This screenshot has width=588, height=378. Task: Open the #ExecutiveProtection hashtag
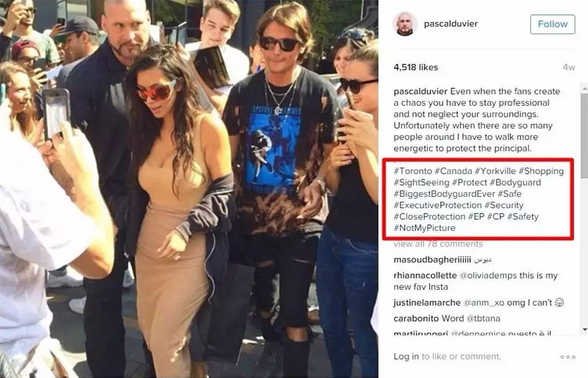tap(438, 205)
